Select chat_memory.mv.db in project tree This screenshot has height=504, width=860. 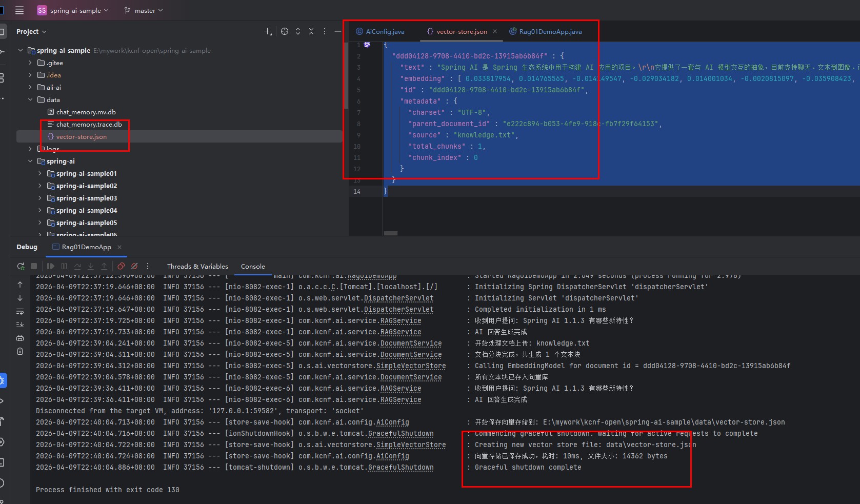[86, 112]
